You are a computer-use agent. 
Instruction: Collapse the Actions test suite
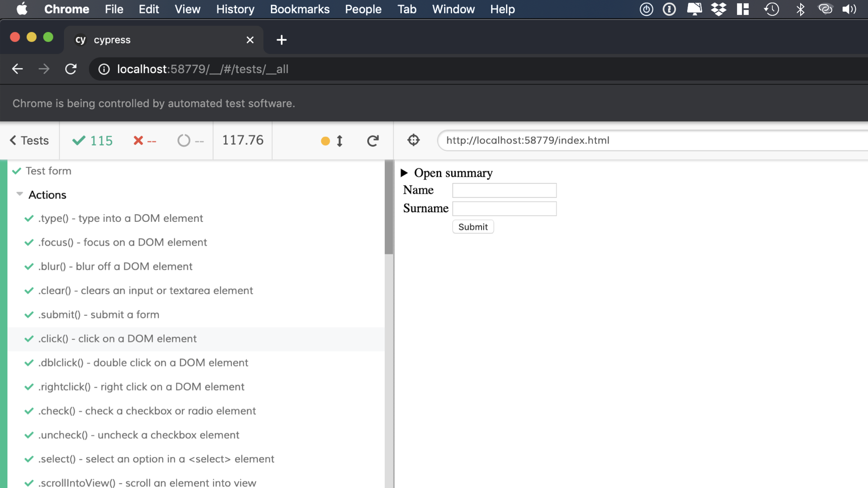(x=19, y=194)
